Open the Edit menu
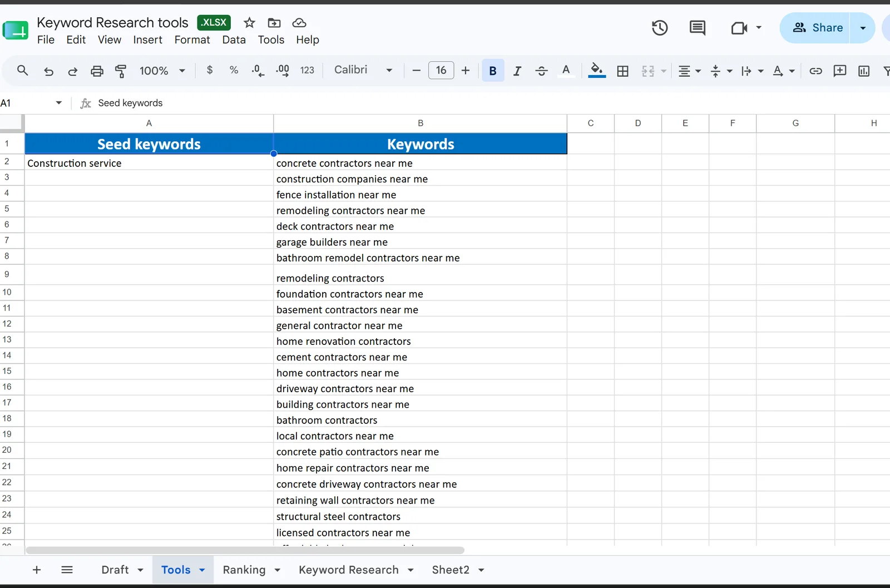This screenshot has width=890, height=588. pyautogui.click(x=76, y=39)
